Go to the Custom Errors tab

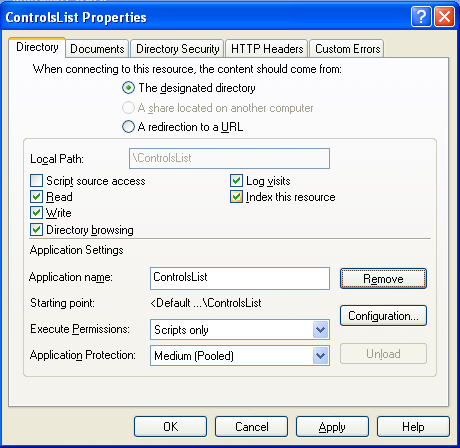tap(347, 49)
